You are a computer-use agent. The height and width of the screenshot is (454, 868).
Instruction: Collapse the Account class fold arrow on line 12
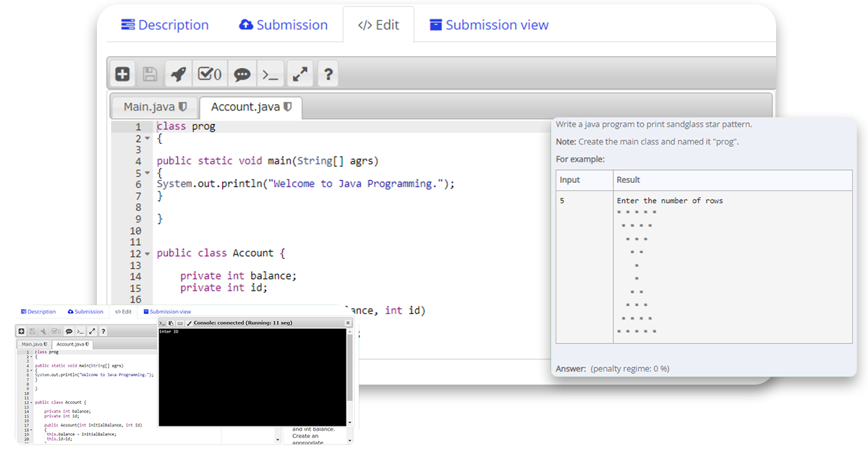146,253
